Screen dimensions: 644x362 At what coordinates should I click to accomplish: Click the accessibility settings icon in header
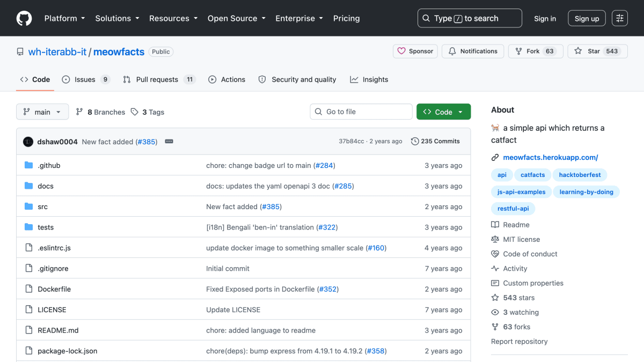[620, 18]
